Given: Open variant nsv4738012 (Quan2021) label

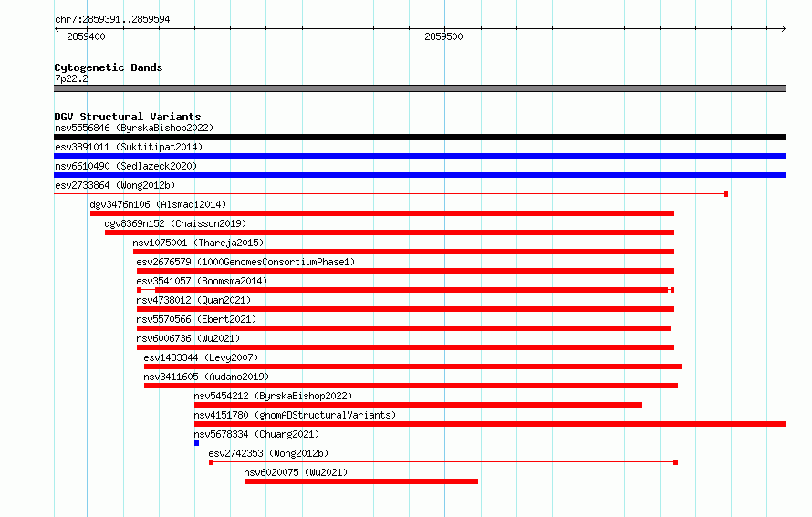Looking at the screenshot, I should coord(193,300).
